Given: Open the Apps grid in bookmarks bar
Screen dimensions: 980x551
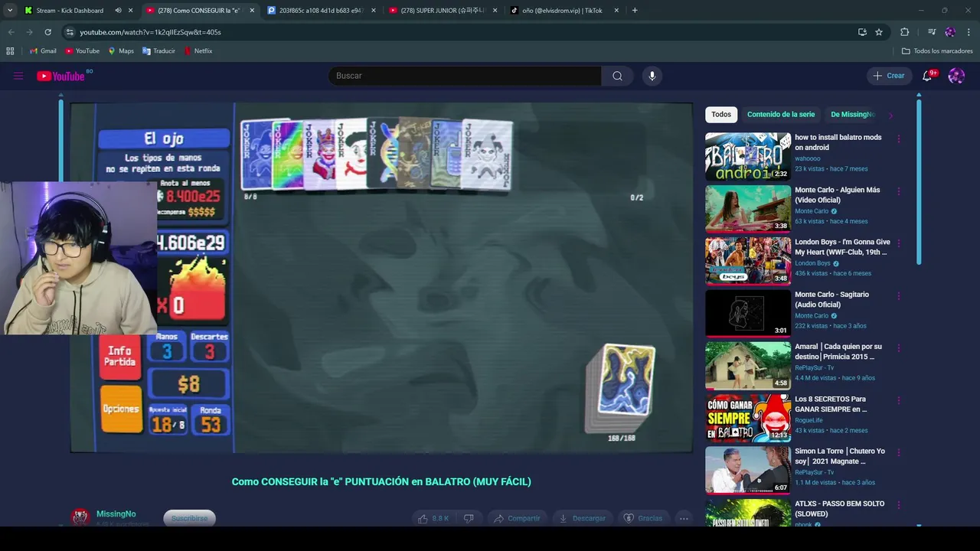Looking at the screenshot, I should 10,51.
